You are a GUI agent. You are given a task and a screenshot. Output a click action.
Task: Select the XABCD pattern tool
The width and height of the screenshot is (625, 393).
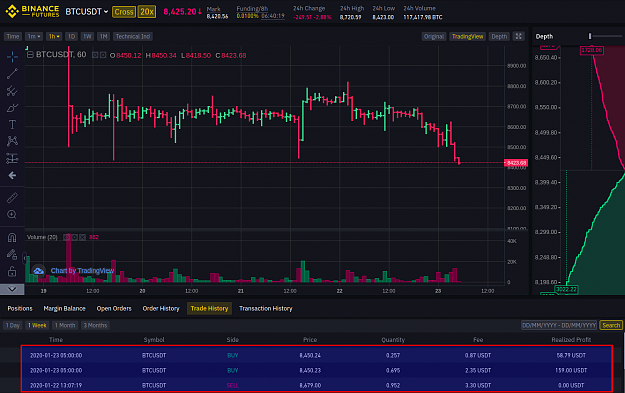(12, 141)
